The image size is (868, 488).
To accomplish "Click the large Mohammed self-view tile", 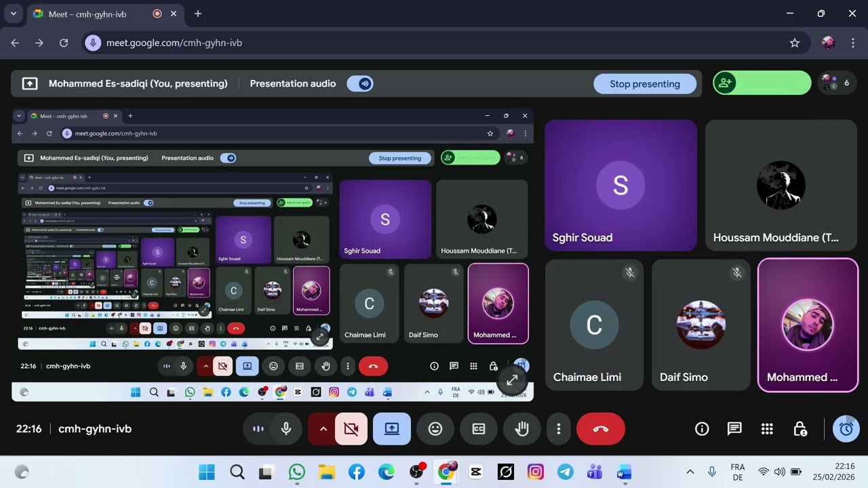I will tap(808, 325).
